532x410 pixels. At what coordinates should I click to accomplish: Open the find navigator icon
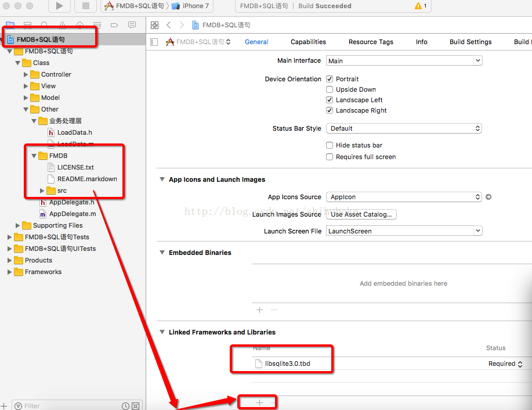(45, 25)
